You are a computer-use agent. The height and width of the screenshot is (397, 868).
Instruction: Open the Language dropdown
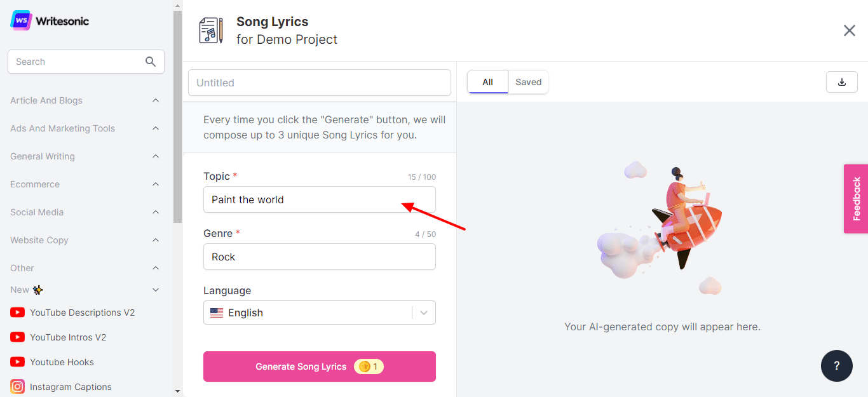point(319,313)
